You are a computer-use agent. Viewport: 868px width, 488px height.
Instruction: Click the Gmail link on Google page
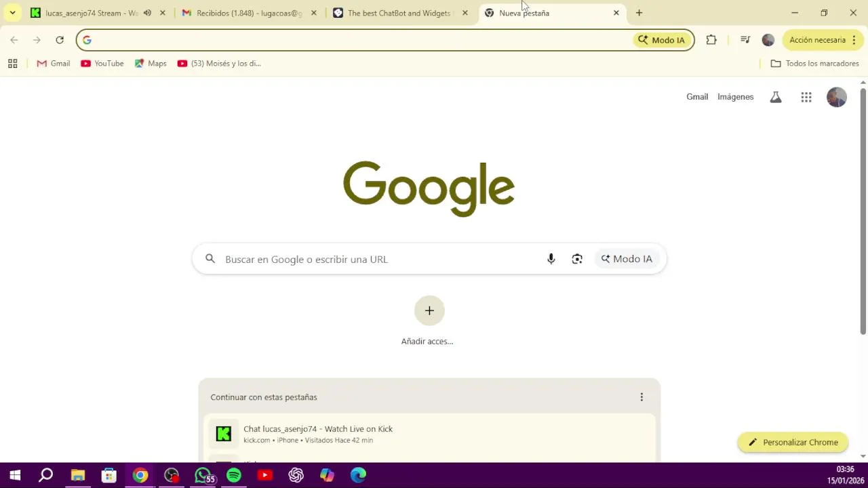[x=697, y=97]
